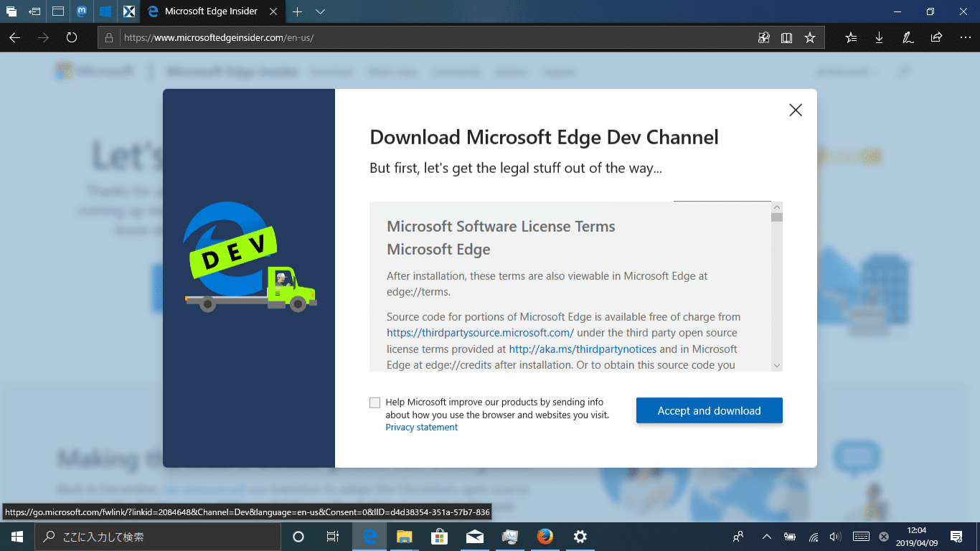
Task: Switch to the X-logo pinned tab
Action: tap(129, 11)
